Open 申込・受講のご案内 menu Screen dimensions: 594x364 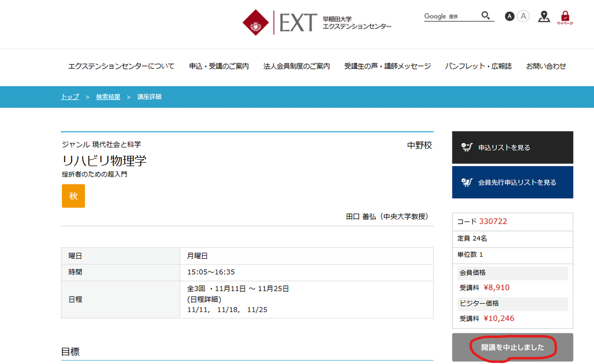click(x=219, y=66)
